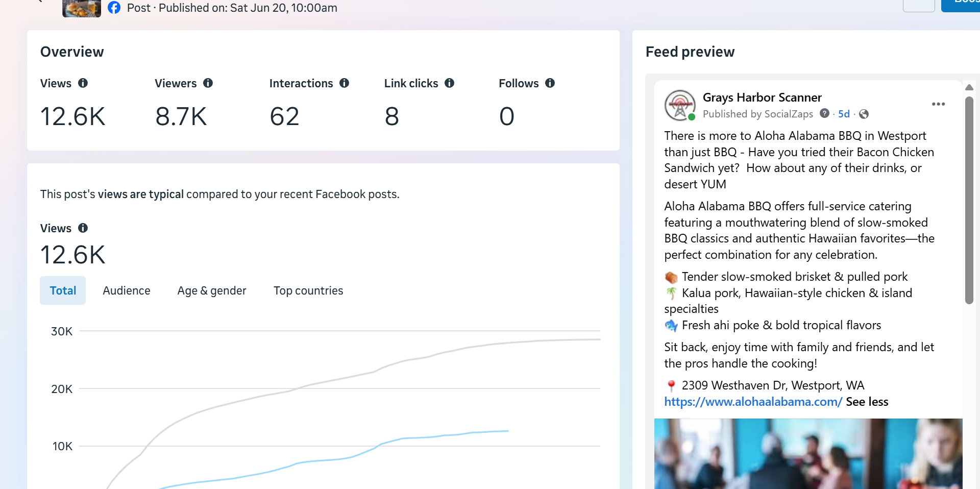Click the 'views are typical' comparison sentence

point(220,194)
